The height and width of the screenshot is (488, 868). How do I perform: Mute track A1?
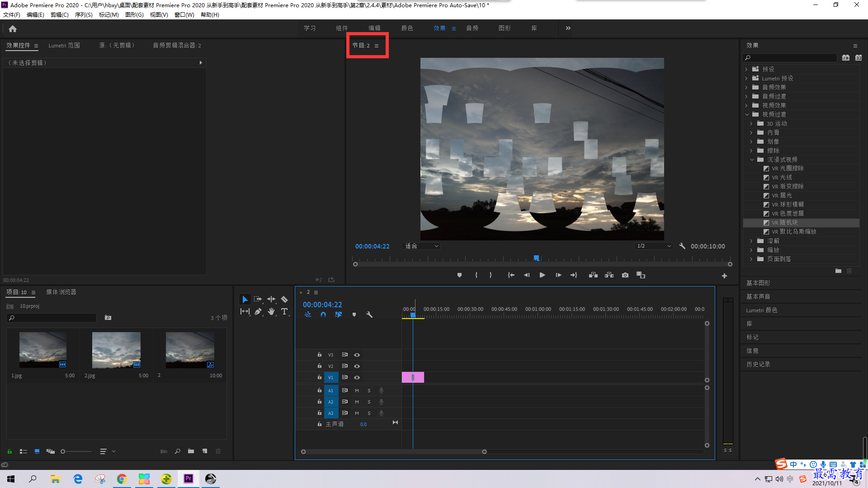(x=357, y=390)
